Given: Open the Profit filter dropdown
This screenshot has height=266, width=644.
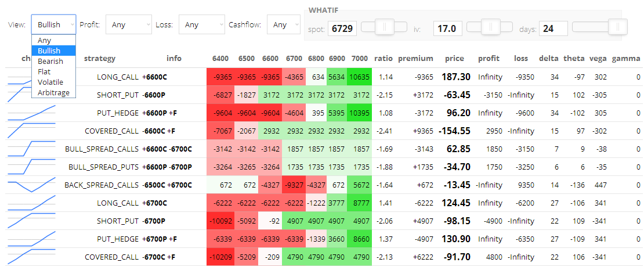Looking at the screenshot, I should coord(129,24).
